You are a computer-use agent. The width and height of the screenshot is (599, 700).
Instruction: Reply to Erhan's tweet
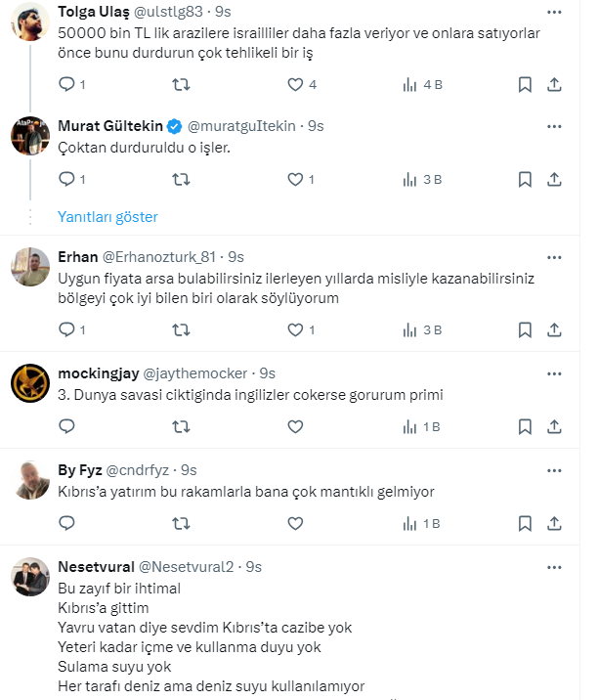(67, 330)
